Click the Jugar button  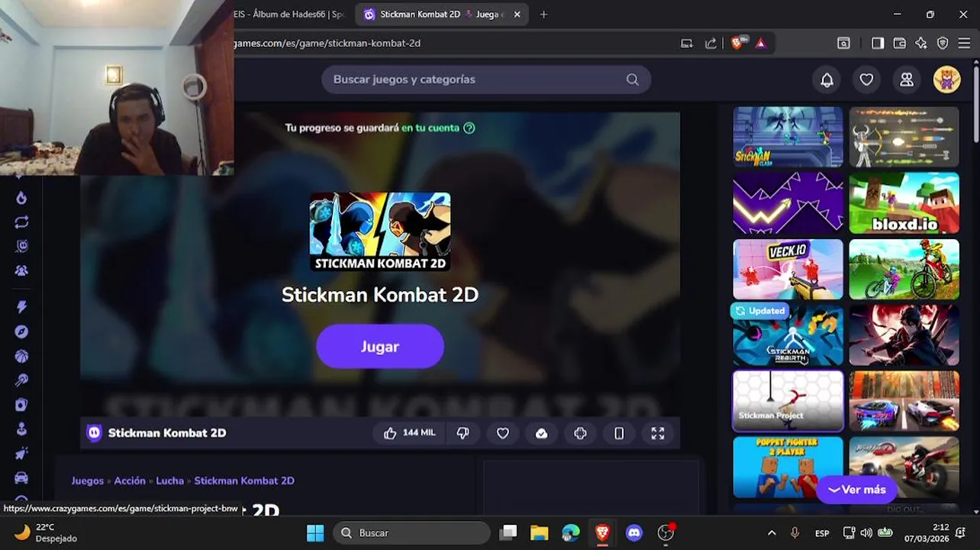(x=380, y=347)
